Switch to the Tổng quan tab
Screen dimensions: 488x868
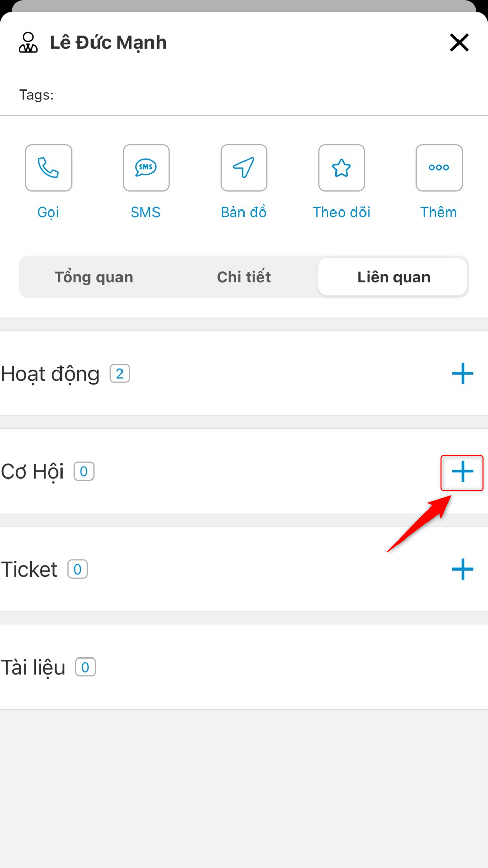pos(94,277)
